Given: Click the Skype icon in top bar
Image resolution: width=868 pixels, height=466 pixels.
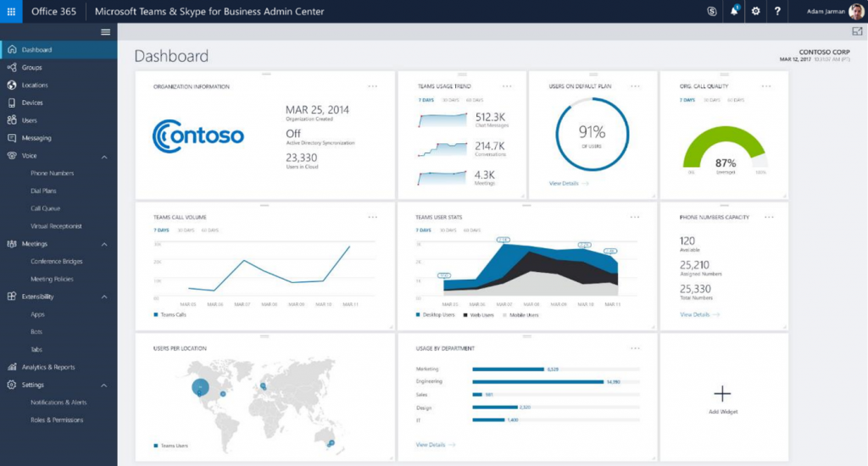Looking at the screenshot, I should tap(712, 11).
